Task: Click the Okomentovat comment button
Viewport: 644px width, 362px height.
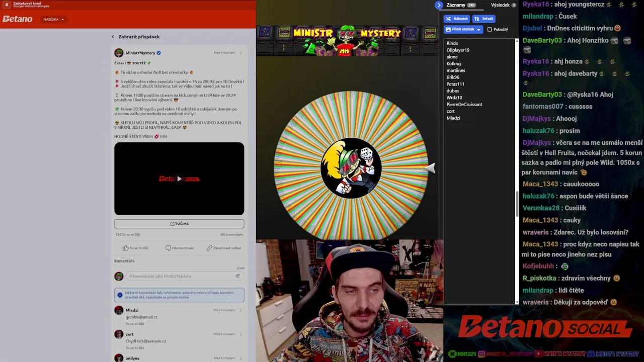Action: [x=180, y=248]
